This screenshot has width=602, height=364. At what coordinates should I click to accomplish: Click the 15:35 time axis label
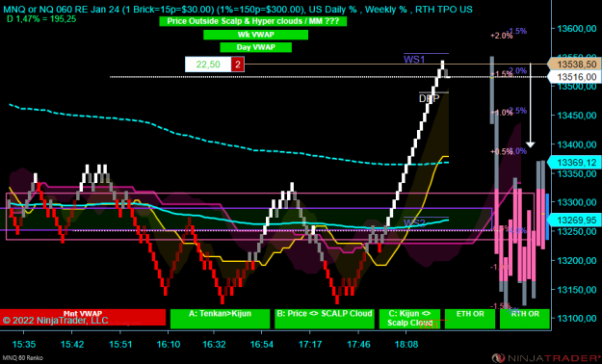[x=24, y=345]
